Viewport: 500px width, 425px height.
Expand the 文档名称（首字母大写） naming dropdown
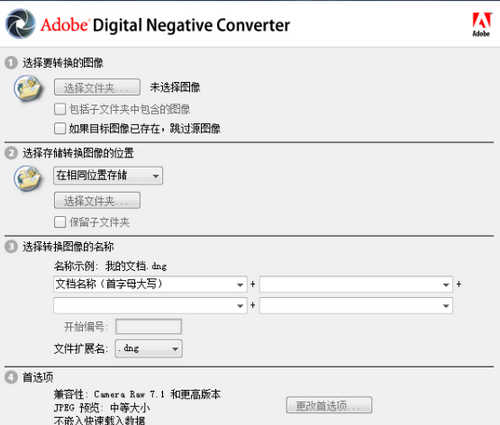pyautogui.click(x=150, y=284)
